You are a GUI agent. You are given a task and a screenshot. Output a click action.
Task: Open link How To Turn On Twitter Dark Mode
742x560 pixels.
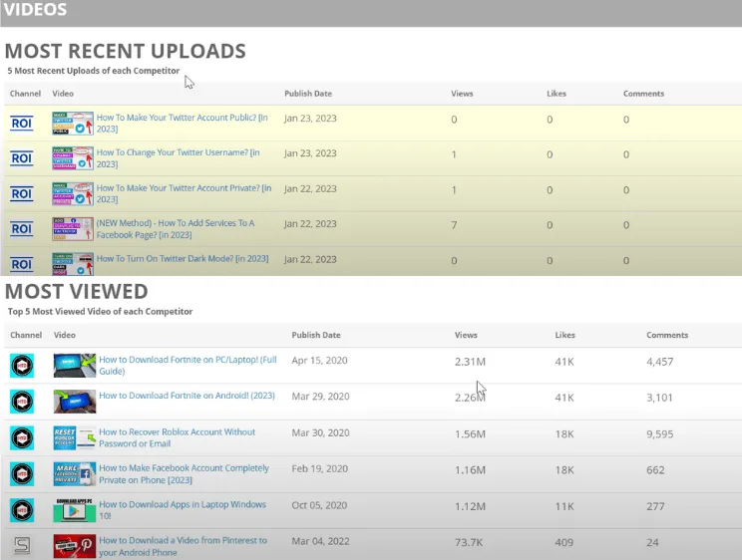coord(183,259)
